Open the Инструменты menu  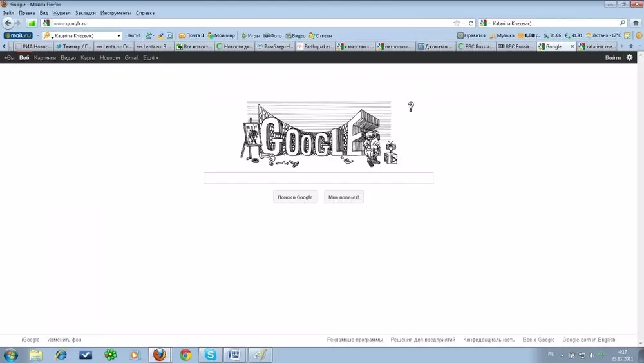(116, 13)
